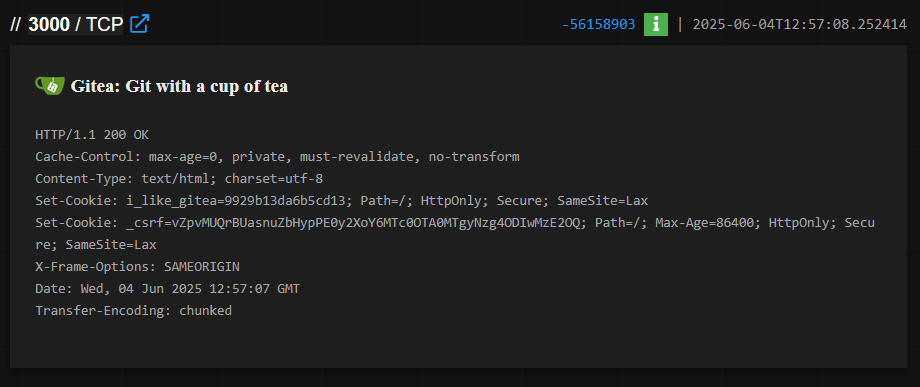The height and width of the screenshot is (387, 920).
Task: Click empty space below the Transfer-Encoding line
Action: tap(458, 343)
